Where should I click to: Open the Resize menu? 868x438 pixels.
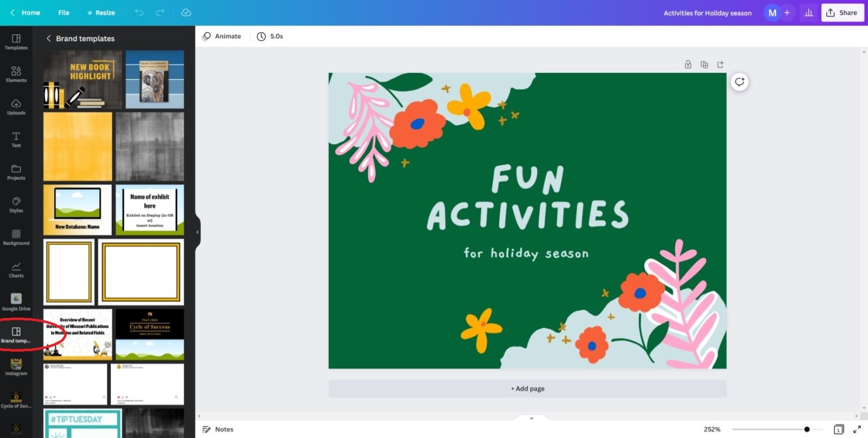[101, 12]
